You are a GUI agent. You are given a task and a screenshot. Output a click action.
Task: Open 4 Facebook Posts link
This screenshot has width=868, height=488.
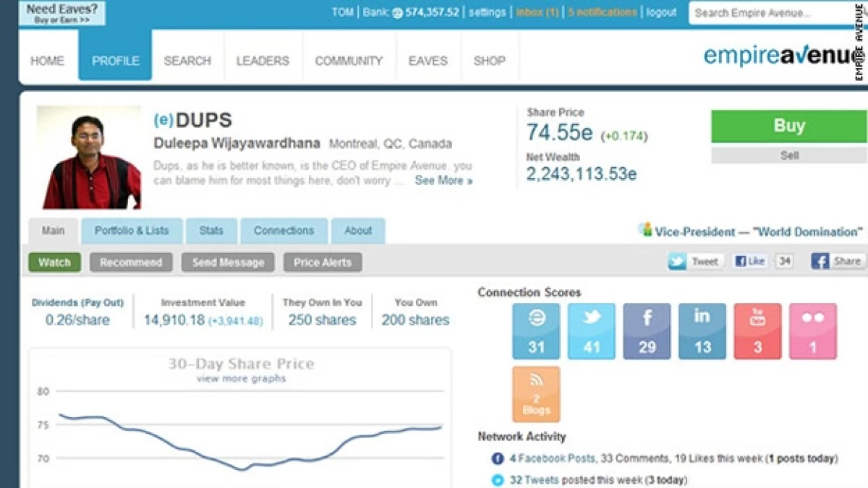552,458
